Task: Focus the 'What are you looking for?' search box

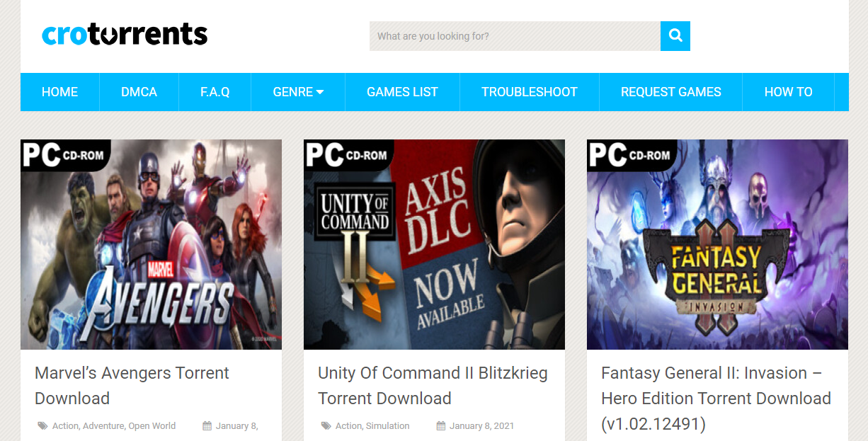Action: tap(515, 36)
